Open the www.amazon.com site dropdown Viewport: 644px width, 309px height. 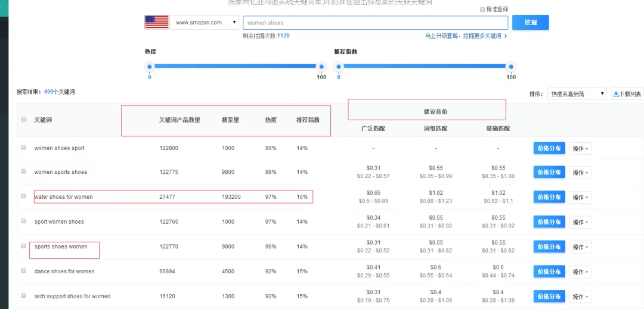(205, 23)
